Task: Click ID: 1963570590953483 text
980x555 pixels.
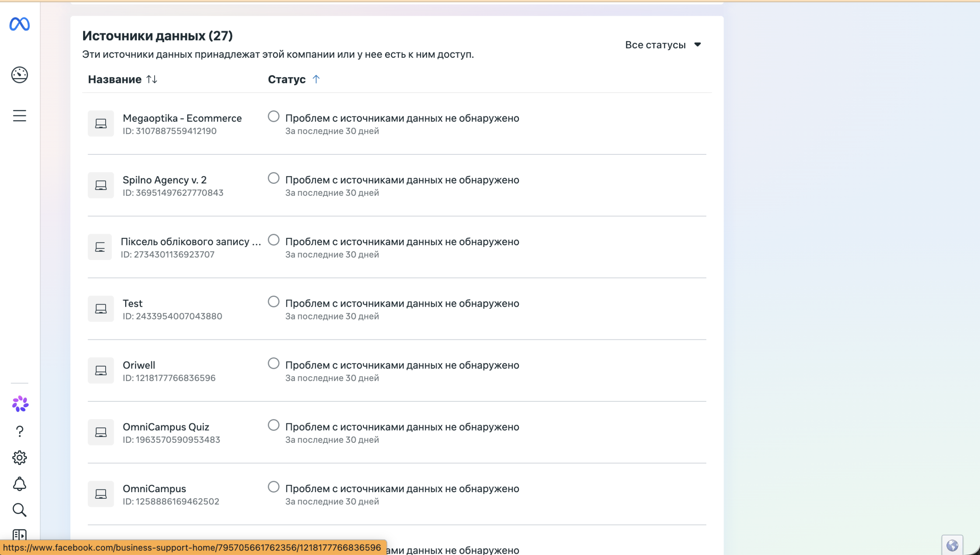Action: point(171,440)
